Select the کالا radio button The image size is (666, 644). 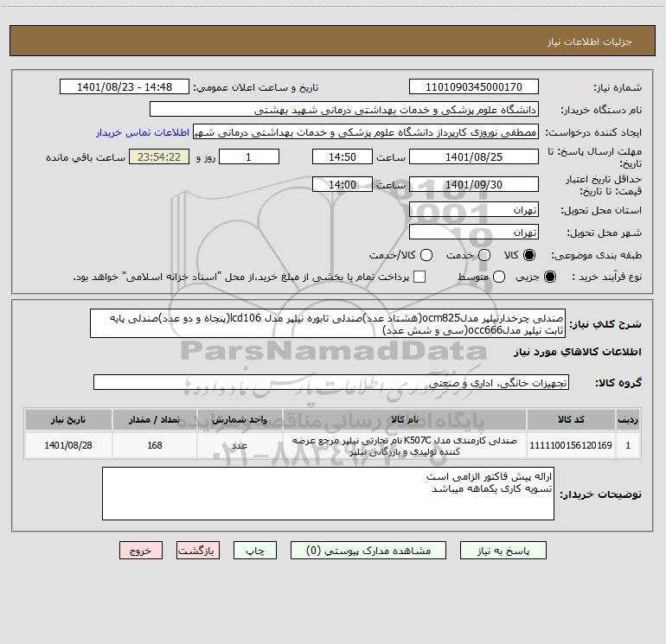click(529, 255)
